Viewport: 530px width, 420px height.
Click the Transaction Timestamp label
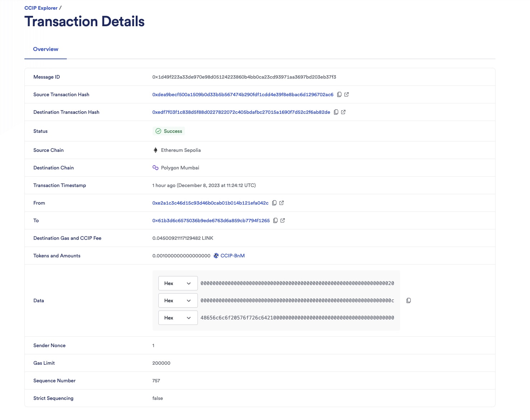pyautogui.click(x=60, y=186)
